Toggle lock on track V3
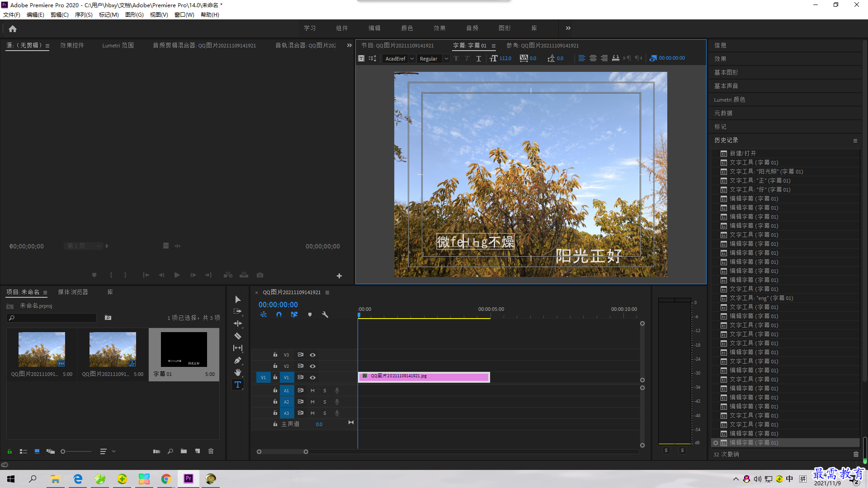The width and height of the screenshot is (868, 488). tap(275, 355)
